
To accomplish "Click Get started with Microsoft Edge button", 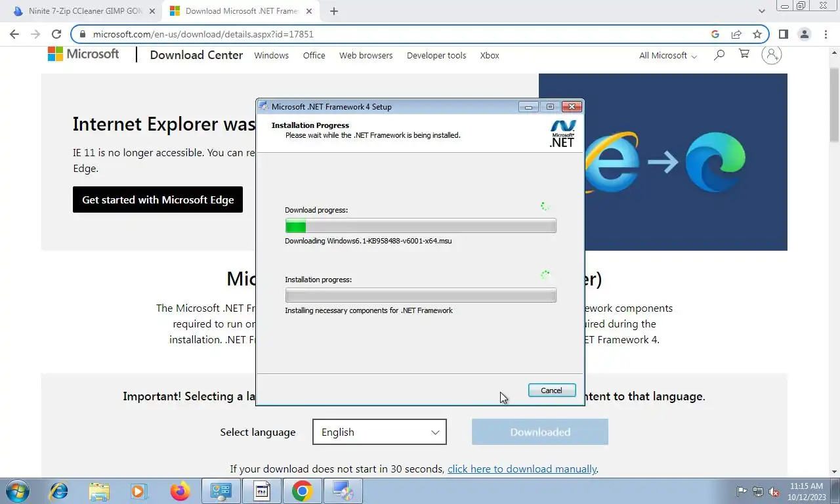I will (157, 199).
